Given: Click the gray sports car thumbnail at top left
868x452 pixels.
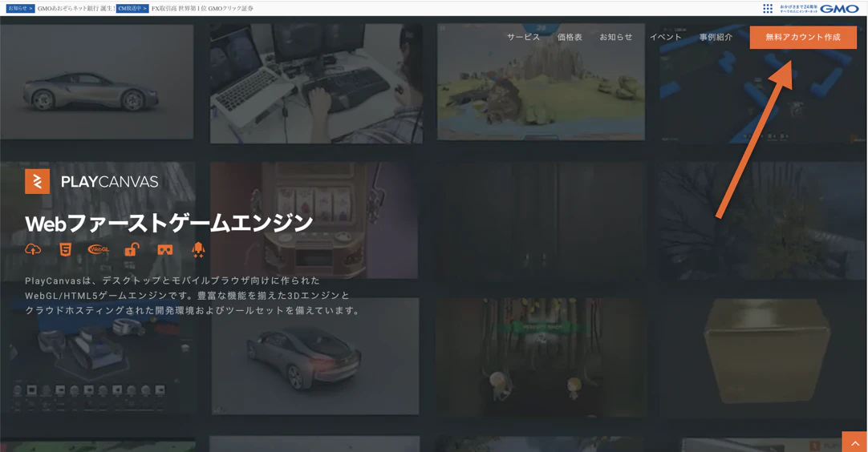Looking at the screenshot, I should click(97, 81).
